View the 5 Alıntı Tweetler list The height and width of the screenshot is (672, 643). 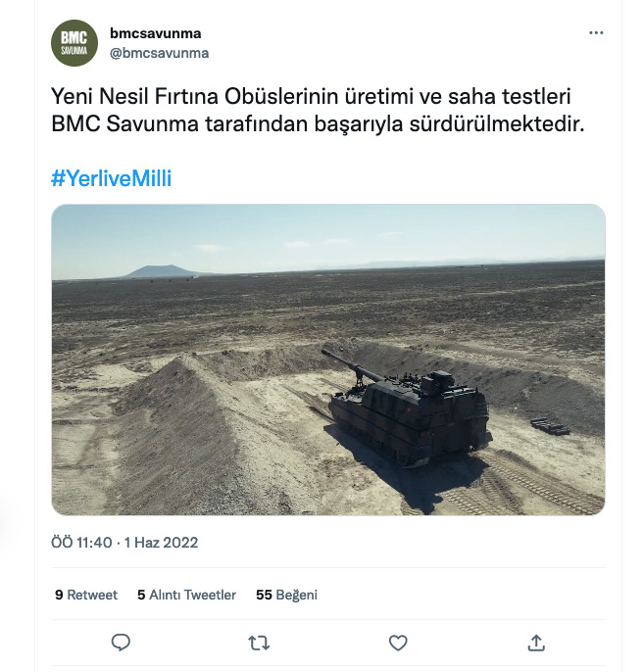[x=186, y=595]
